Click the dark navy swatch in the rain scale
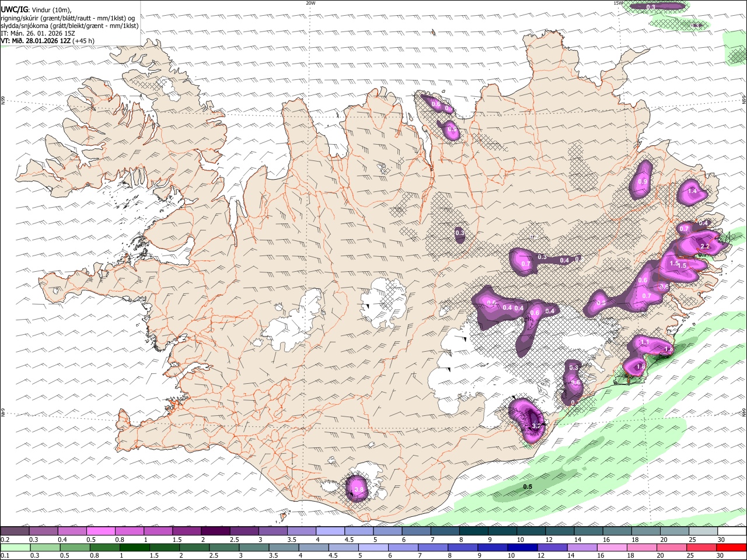This screenshot has width=747, height=560. coord(521,548)
